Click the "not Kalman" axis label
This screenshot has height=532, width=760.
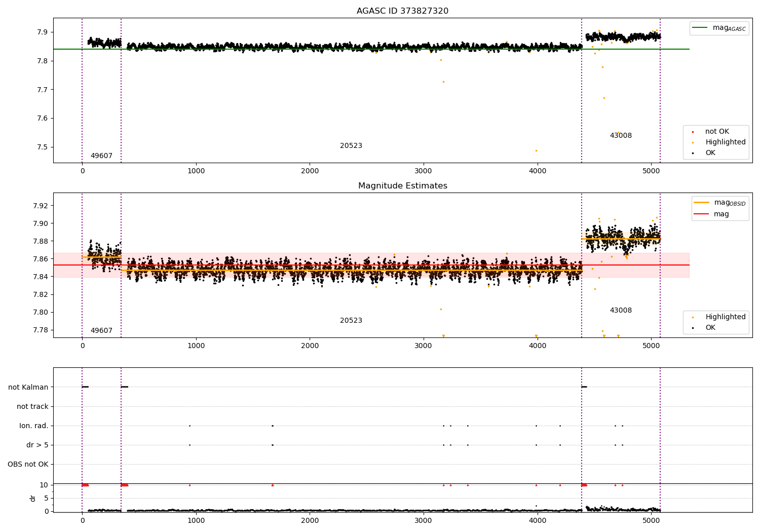click(x=28, y=388)
